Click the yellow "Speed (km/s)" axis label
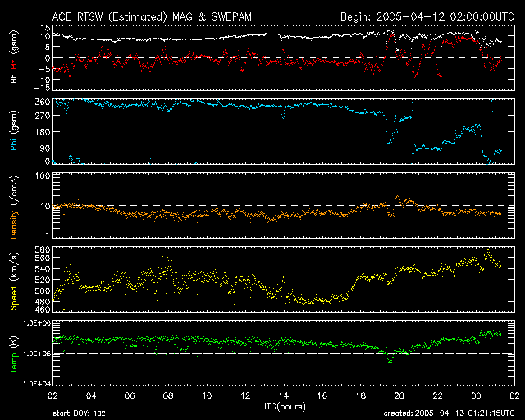525x420 pixels. point(14,281)
